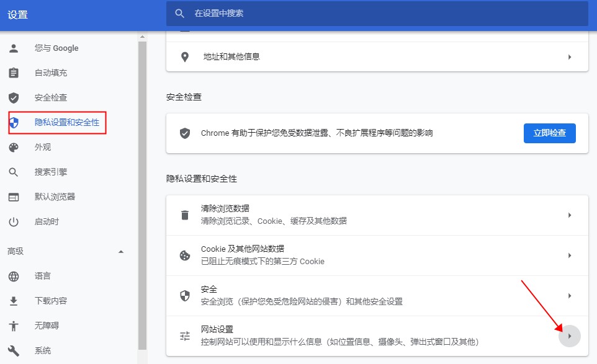This screenshot has height=364, width=597.
Task: Open the 清除浏览数据 title text
Action: (225, 208)
